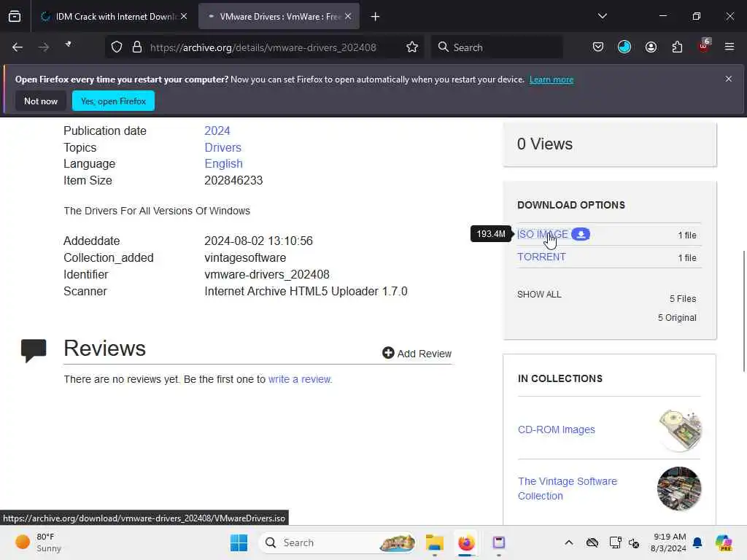
Task: Click the TORRENT download link
Action: 542,257
